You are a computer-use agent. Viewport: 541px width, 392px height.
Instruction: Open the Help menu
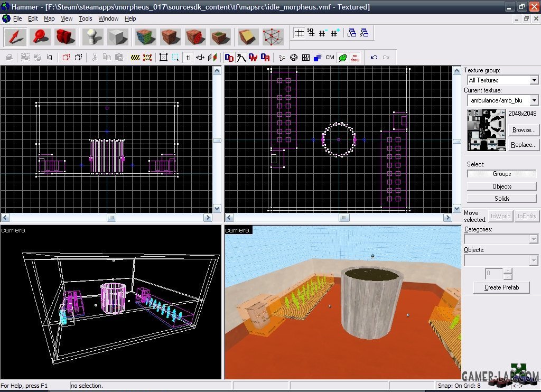130,18
